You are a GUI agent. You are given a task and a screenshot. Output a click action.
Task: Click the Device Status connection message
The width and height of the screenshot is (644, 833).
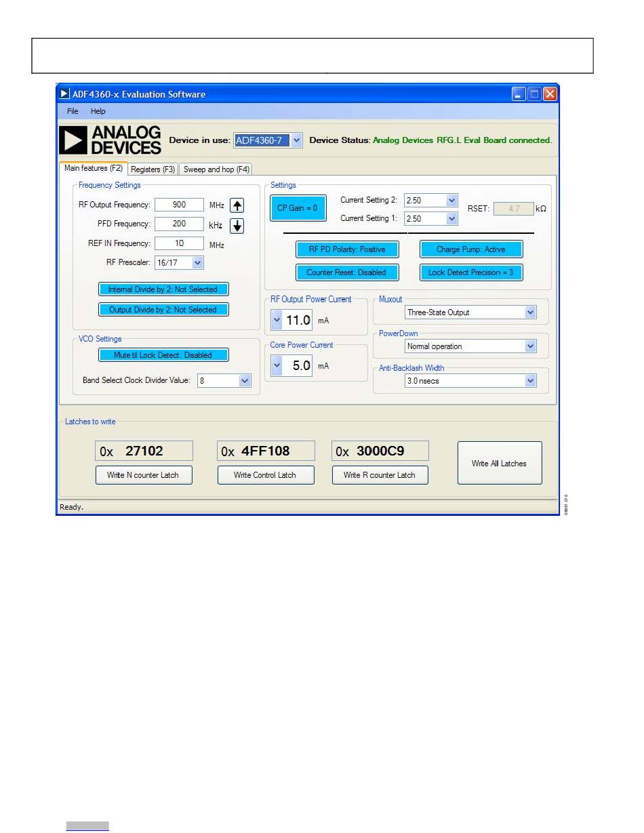point(462,140)
